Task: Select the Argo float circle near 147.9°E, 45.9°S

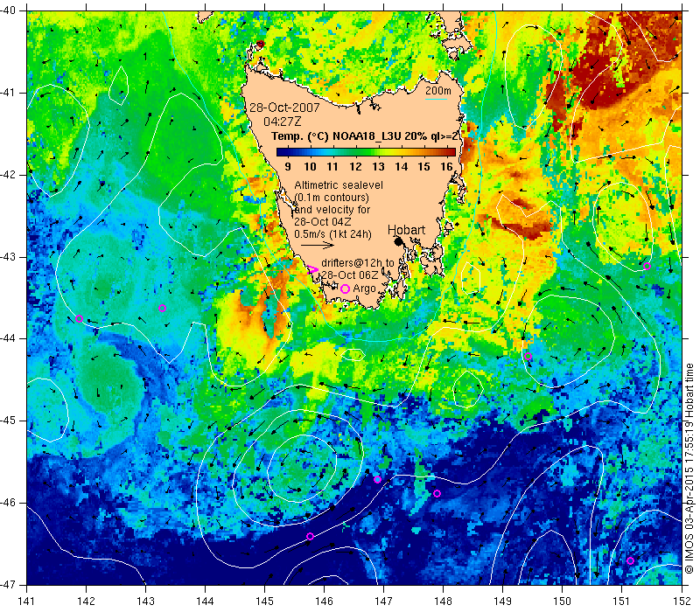Action: 437,493
